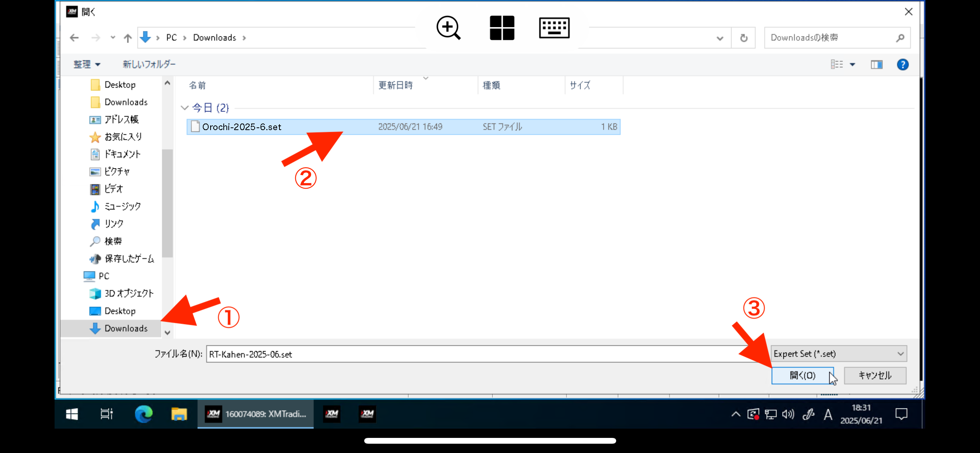Select the Orochi-2025-6.set file
Viewport: 980px width, 453px height.
[403, 127]
